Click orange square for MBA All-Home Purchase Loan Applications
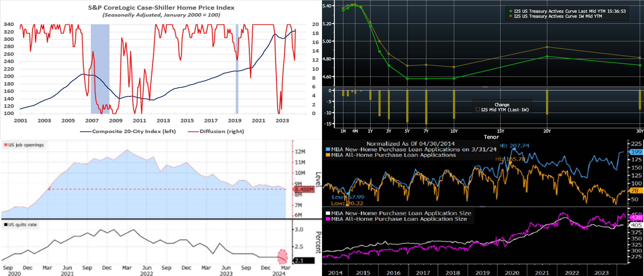Screen dimensions: 644x276 click(328, 155)
